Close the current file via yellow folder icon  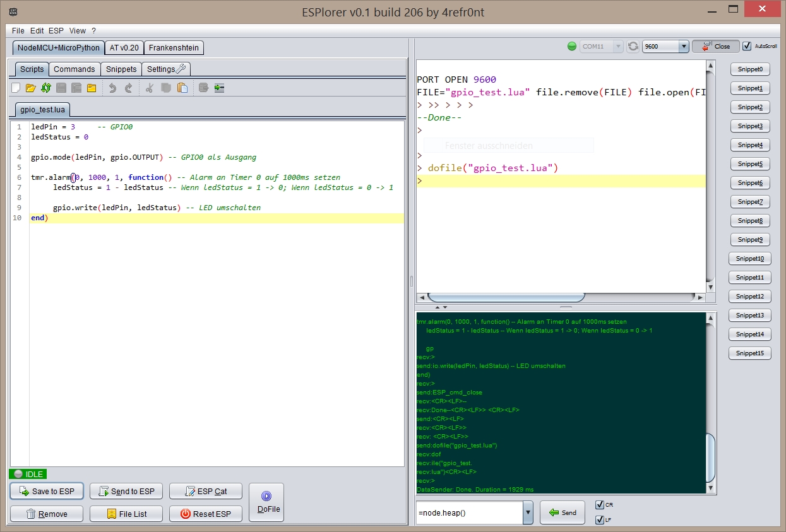tap(92, 88)
